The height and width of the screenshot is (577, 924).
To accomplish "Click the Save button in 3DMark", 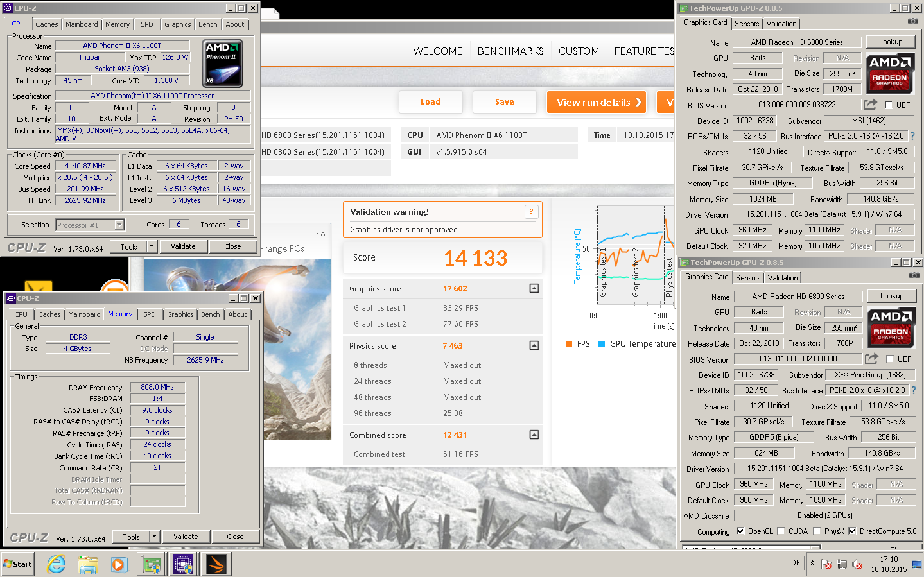I will 504,102.
